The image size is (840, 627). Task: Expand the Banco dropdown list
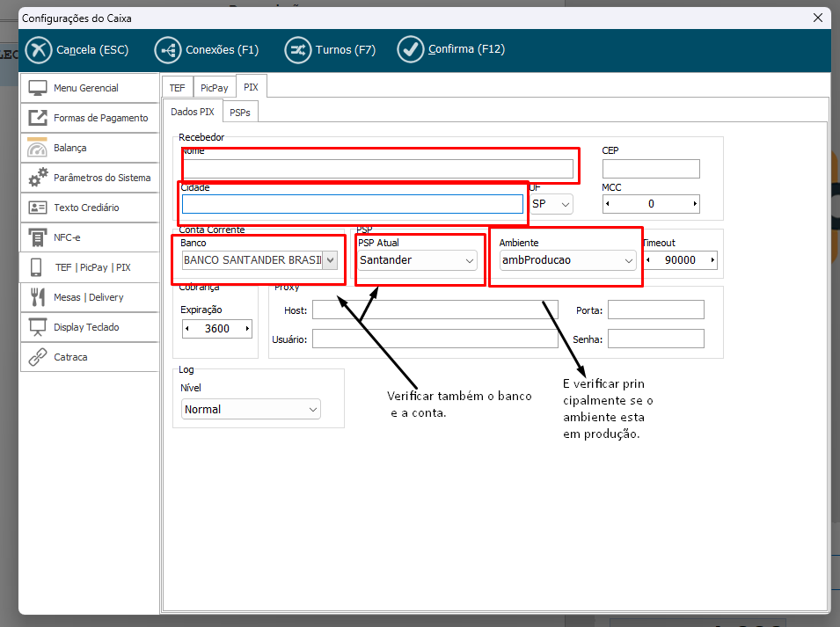coord(330,260)
